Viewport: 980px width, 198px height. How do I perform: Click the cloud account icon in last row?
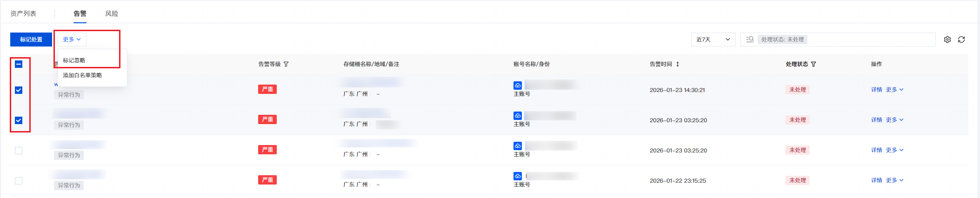pyautogui.click(x=518, y=176)
